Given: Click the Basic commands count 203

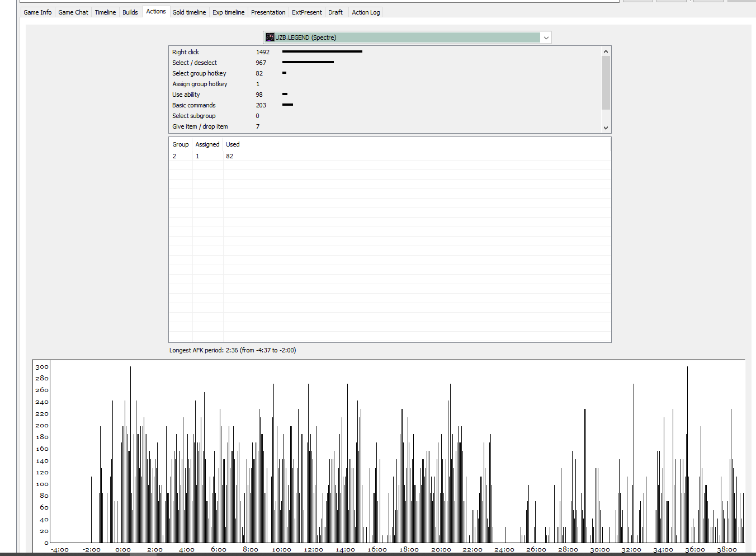Looking at the screenshot, I should (x=261, y=105).
